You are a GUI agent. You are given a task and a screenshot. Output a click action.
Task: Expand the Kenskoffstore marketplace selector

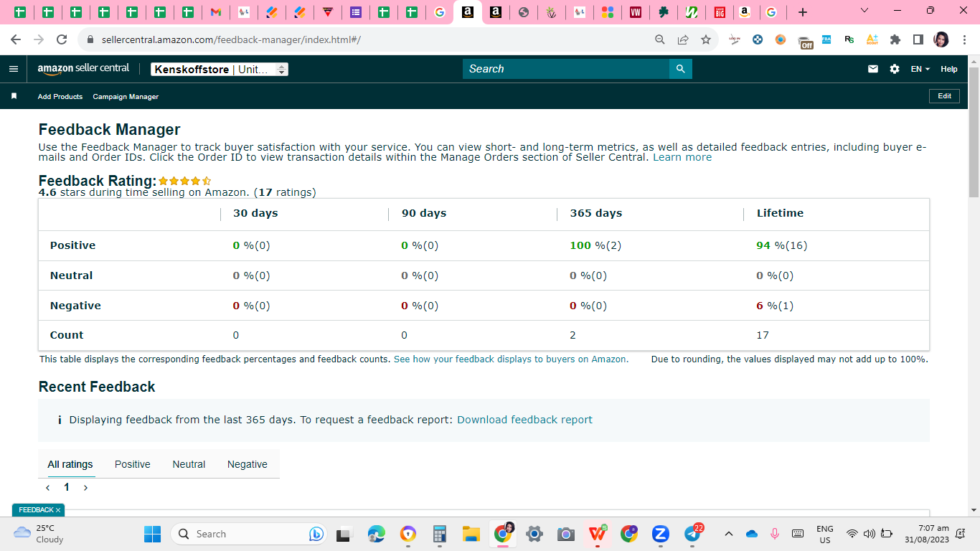pos(220,70)
